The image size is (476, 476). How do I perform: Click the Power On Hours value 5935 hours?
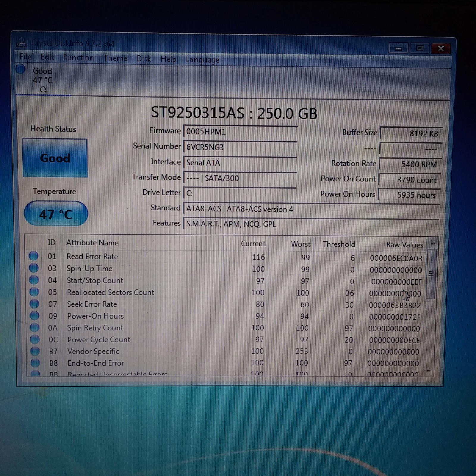pyautogui.click(x=409, y=195)
